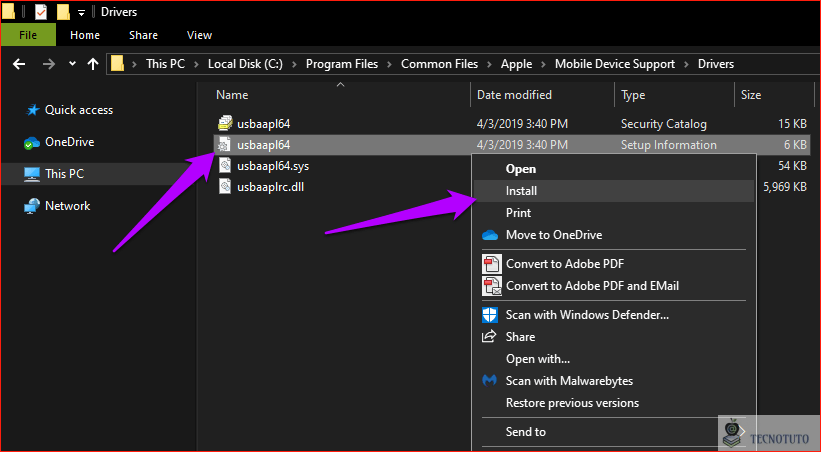821x452 pixels.
Task: Select Quick access in navigation pane
Action: point(79,110)
